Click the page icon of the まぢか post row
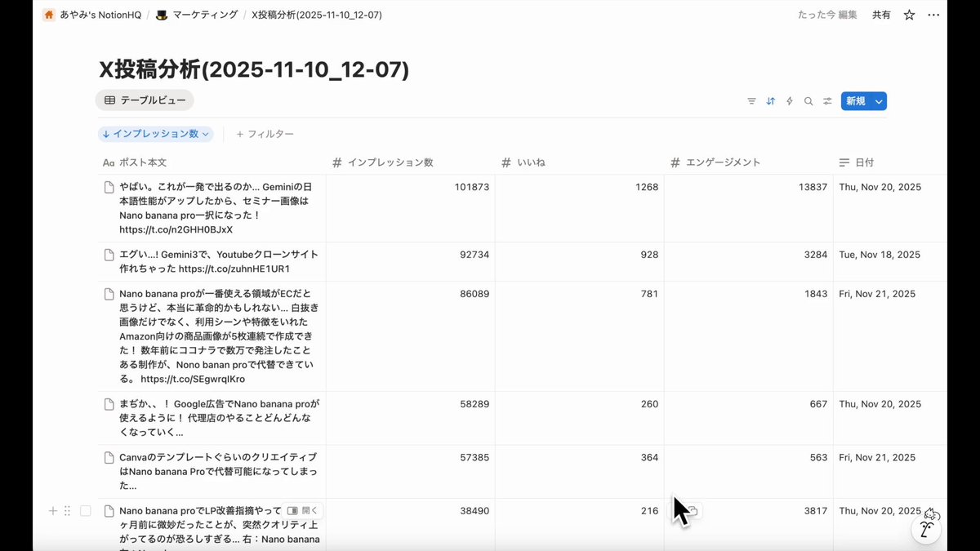The height and width of the screenshot is (551, 980). (109, 404)
